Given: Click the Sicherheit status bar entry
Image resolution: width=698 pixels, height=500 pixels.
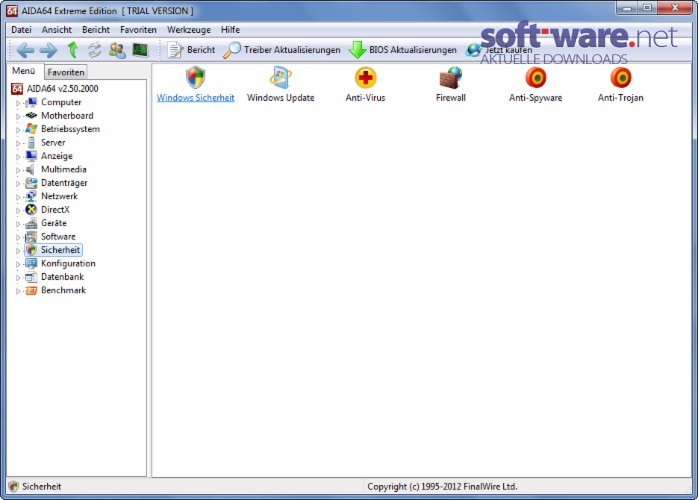Looking at the screenshot, I should click(x=35, y=487).
